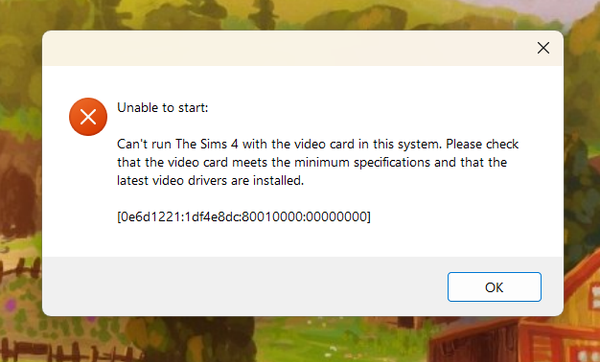Click "The Sims 4" in the message
The height and width of the screenshot is (362, 600).
coord(207,144)
